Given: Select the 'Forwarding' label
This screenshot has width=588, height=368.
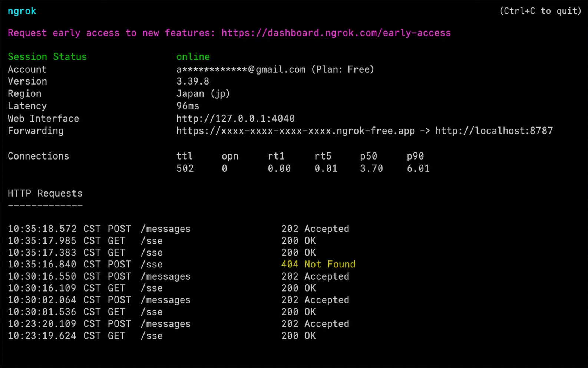Looking at the screenshot, I should click(36, 131).
